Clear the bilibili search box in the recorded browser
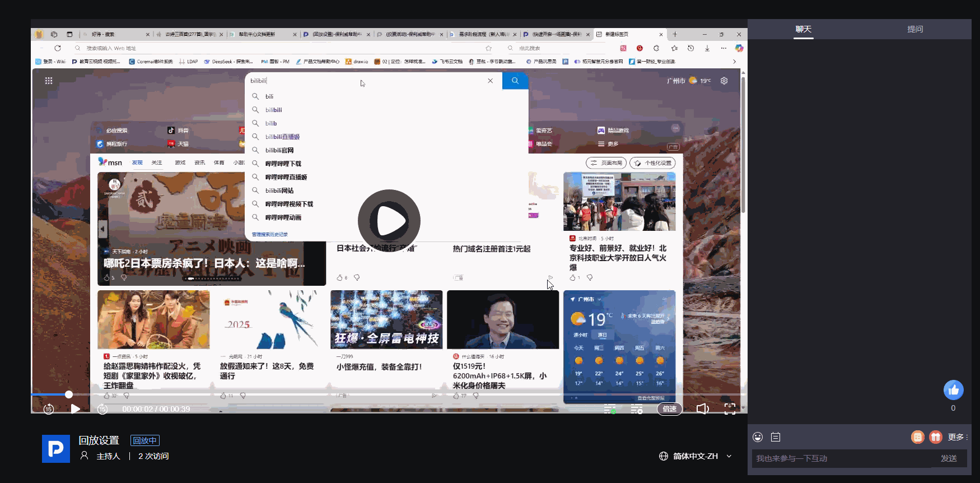The height and width of the screenshot is (483, 980). coord(491,81)
